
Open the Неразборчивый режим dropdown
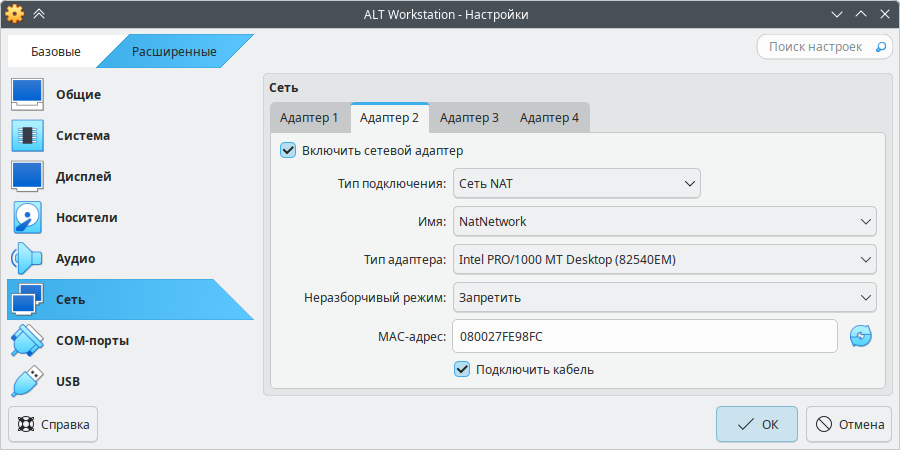(x=664, y=297)
